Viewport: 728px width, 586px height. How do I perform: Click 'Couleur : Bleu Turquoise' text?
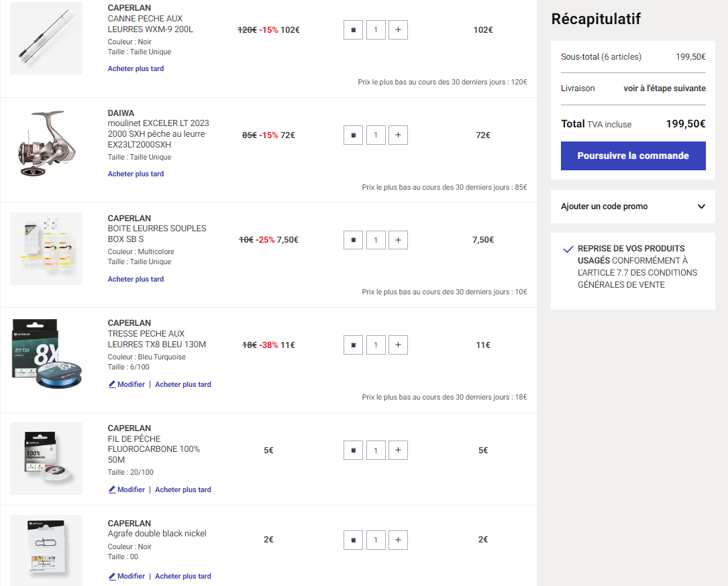click(147, 357)
